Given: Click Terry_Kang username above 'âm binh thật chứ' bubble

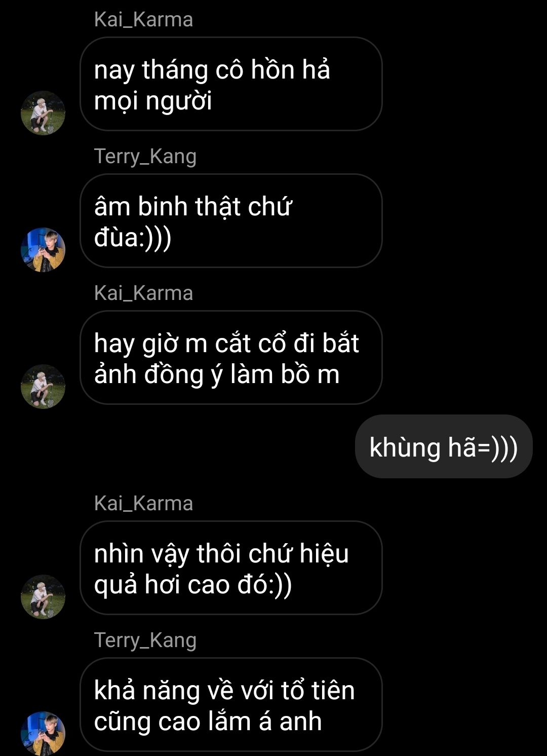Looking at the screenshot, I should [x=145, y=157].
